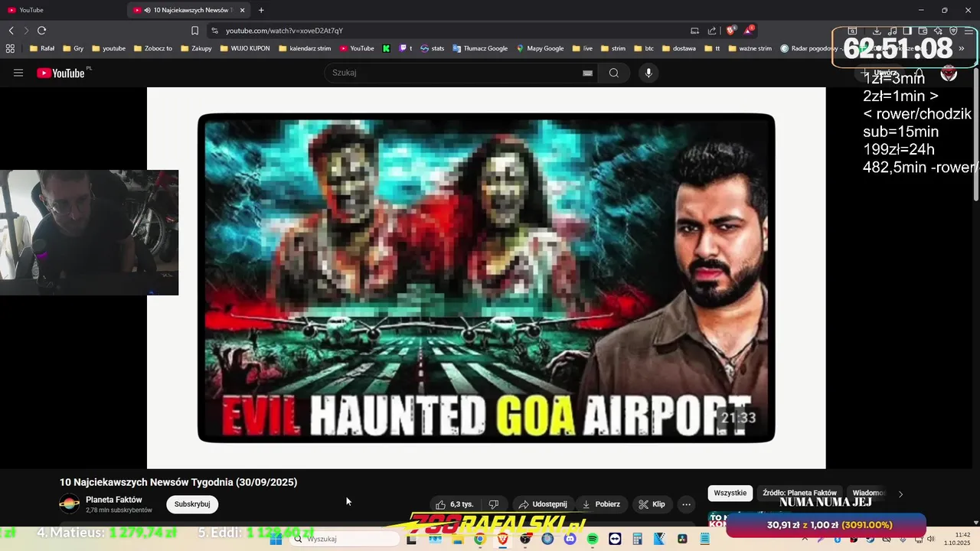Expand the Rafał bookmark folder
Image resolution: width=980 pixels, height=551 pixels.
41,48
